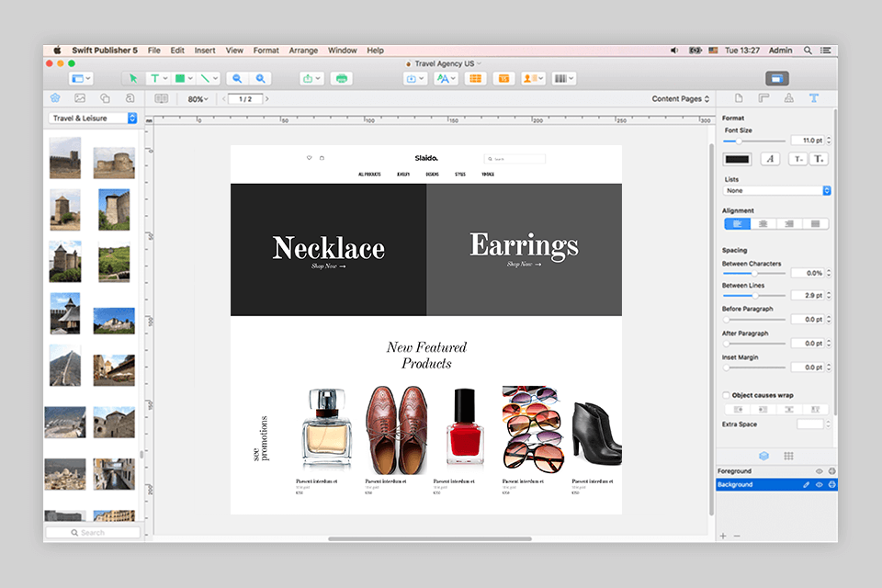Screen dimensions: 882x588
Task: Open the share/export dropdown
Action: click(x=311, y=79)
